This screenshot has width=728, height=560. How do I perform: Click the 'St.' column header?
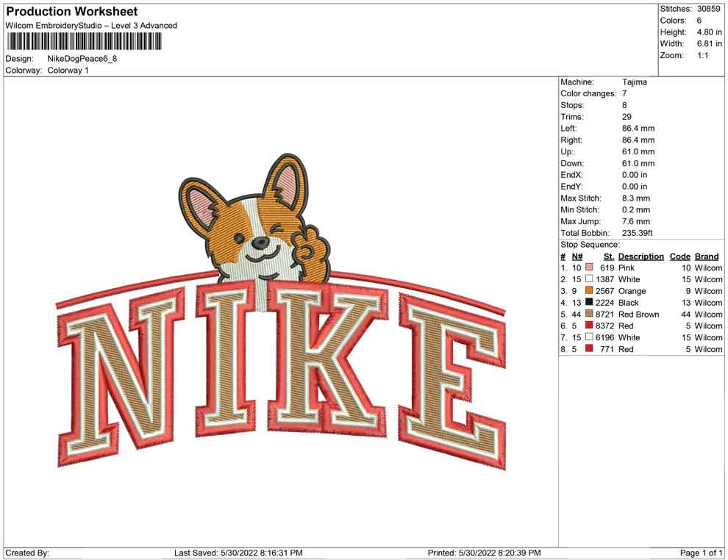pyautogui.click(x=609, y=256)
